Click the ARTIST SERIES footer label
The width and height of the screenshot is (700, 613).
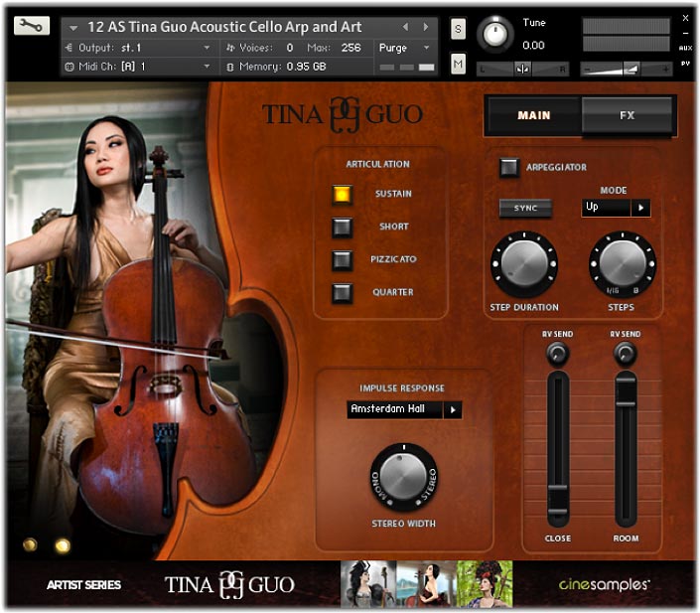click(x=84, y=585)
